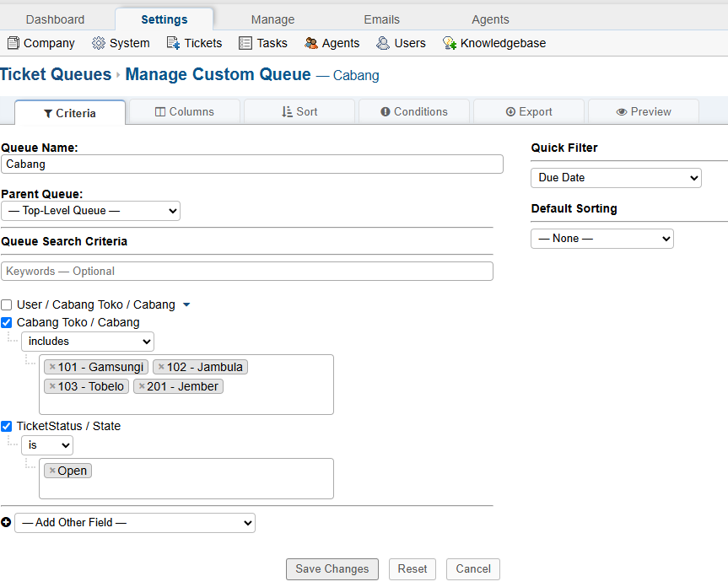Open Company settings via its icon

click(13, 43)
